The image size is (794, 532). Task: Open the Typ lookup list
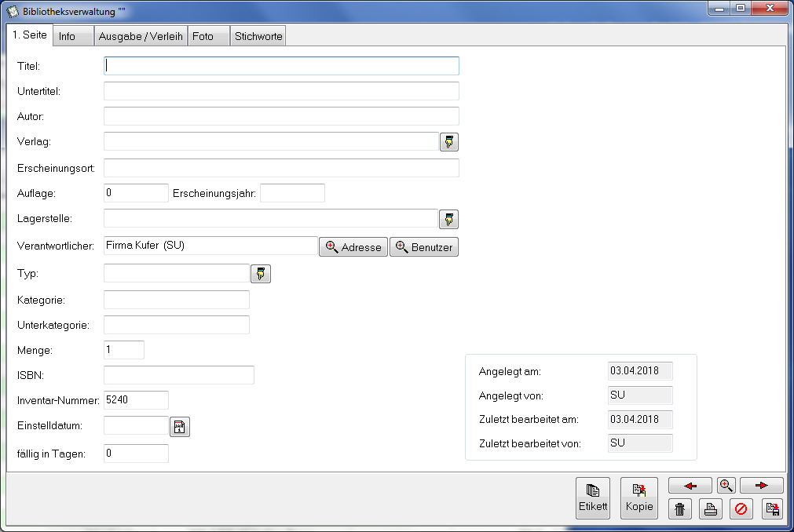(261, 274)
